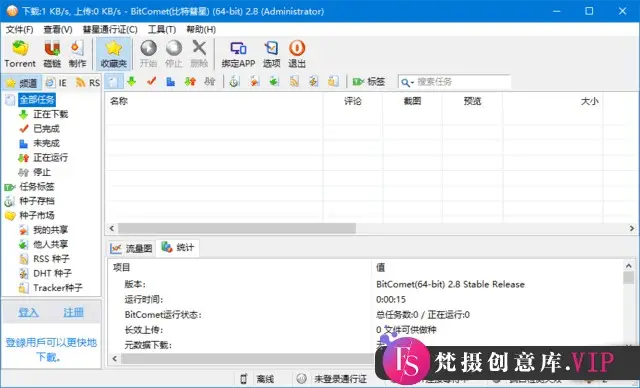Show Tracker torrents via toolbar icon
640x388 pixels.
coord(333,82)
